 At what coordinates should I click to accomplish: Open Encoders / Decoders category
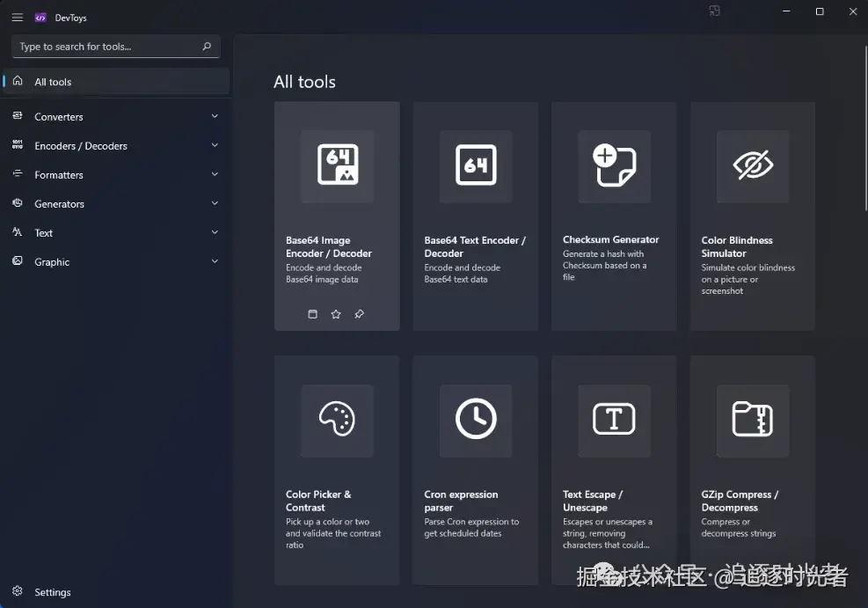point(116,146)
